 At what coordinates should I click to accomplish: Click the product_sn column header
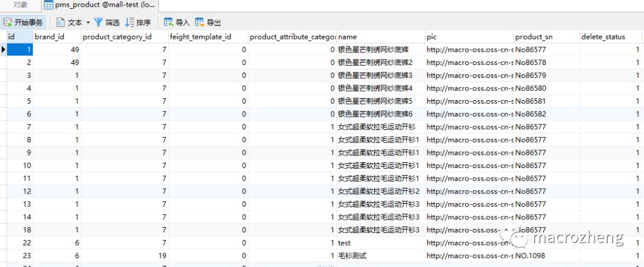coord(547,36)
